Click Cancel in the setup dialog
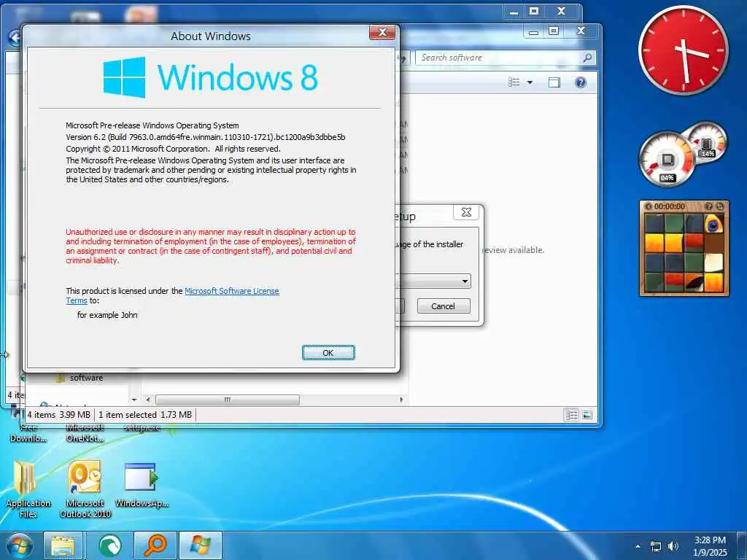The image size is (747, 560). [x=443, y=306]
